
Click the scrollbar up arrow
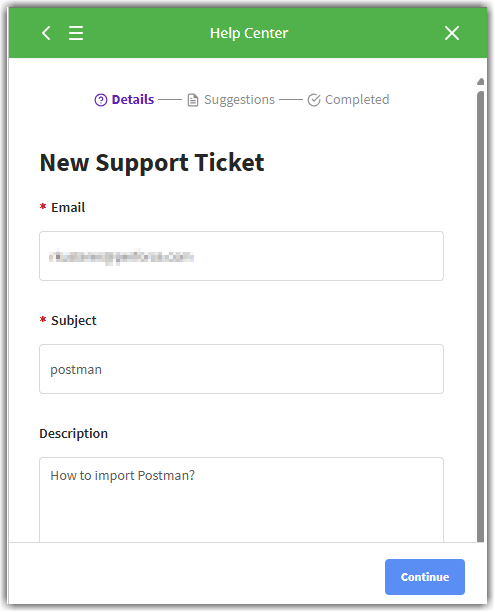481,81
